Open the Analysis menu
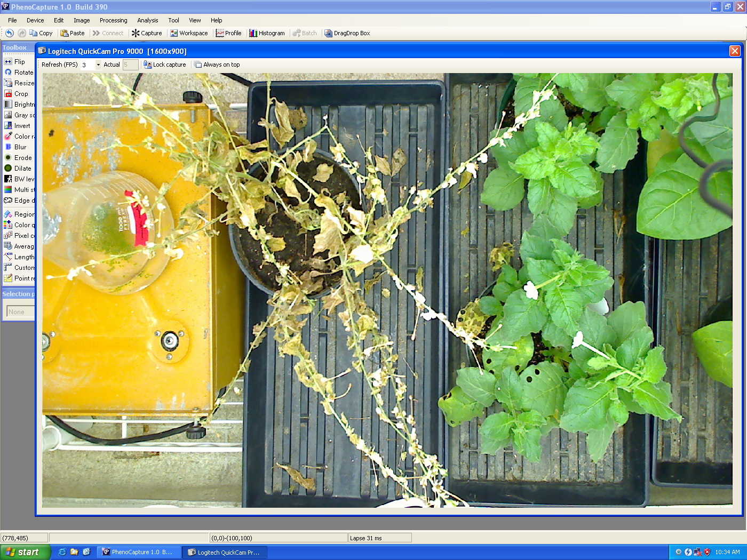Image resolution: width=747 pixels, height=560 pixels. (x=147, y=20)
